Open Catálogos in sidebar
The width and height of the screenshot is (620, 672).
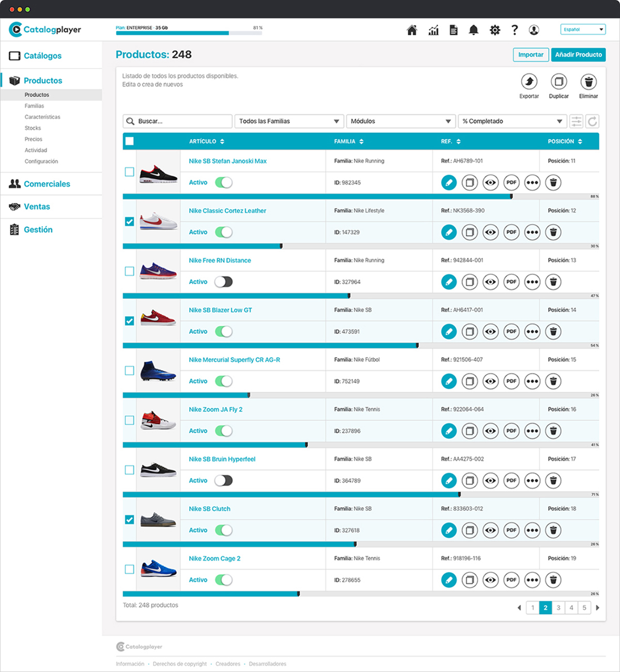(42, 56)
